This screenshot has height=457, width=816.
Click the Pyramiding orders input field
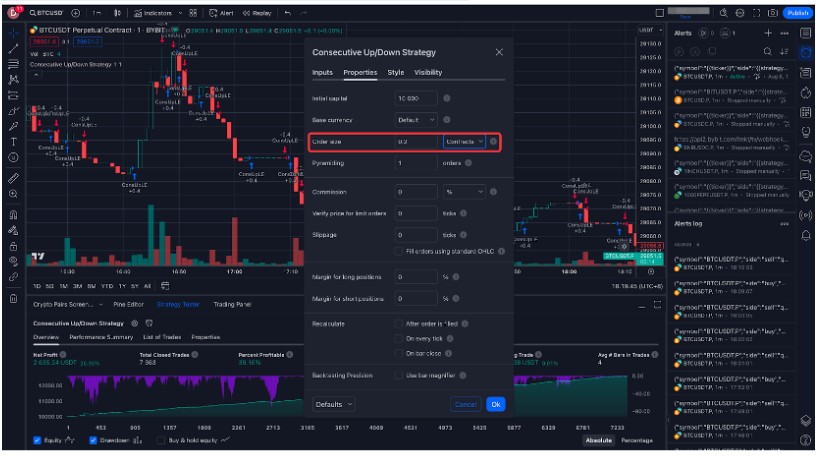coord(416,163)
